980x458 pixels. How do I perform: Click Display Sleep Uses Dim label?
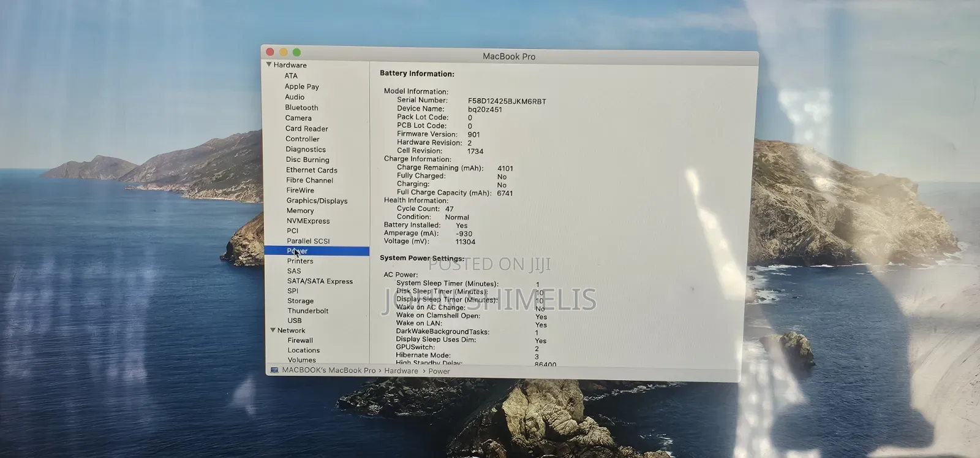click(x=435, y=339)
